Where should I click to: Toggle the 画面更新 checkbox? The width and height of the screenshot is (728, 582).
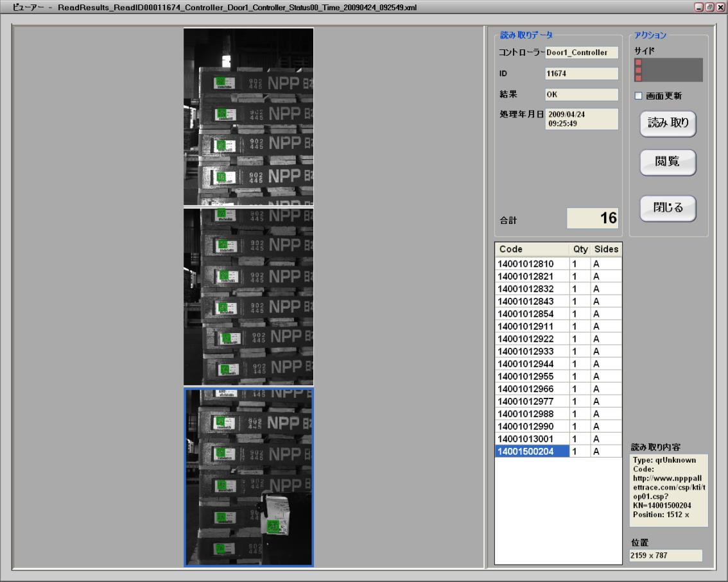(x=638, y=96)
